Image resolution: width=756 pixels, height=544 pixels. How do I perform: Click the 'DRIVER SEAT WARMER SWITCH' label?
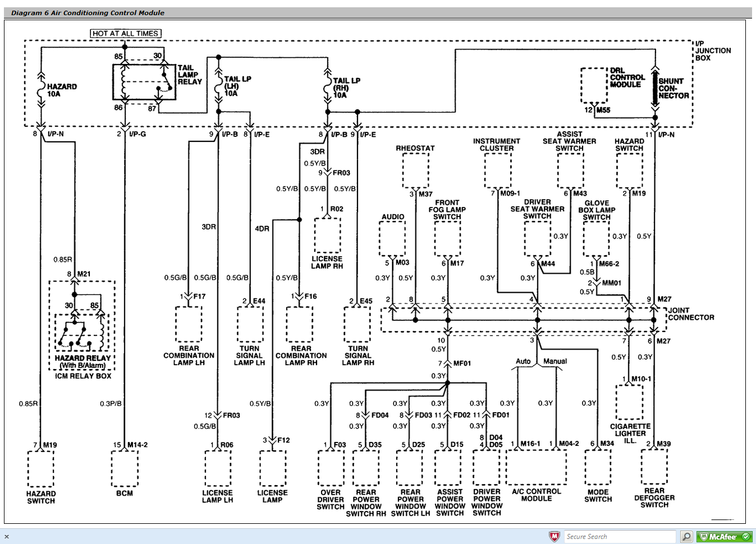537,209
